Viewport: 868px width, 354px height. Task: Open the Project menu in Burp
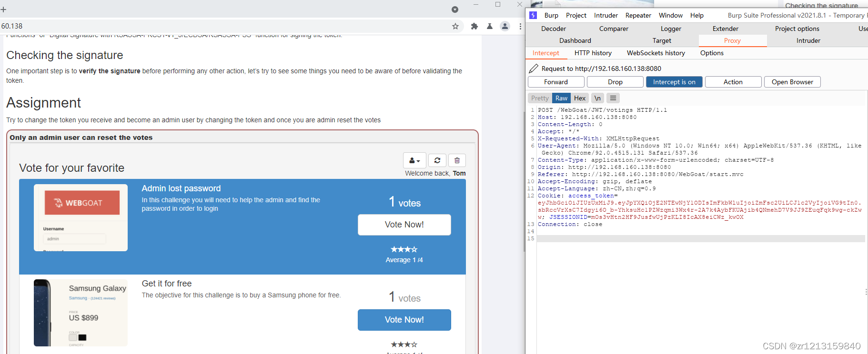coord(576,15)
